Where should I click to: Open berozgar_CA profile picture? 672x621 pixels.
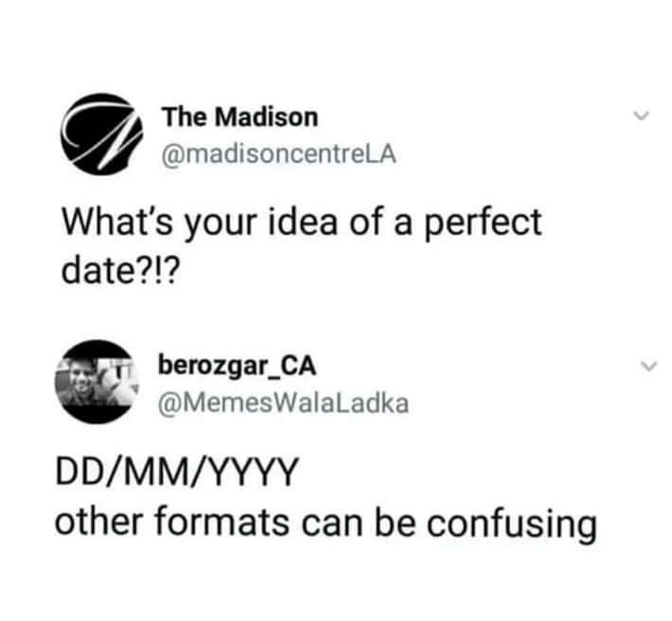pos(97,381)
